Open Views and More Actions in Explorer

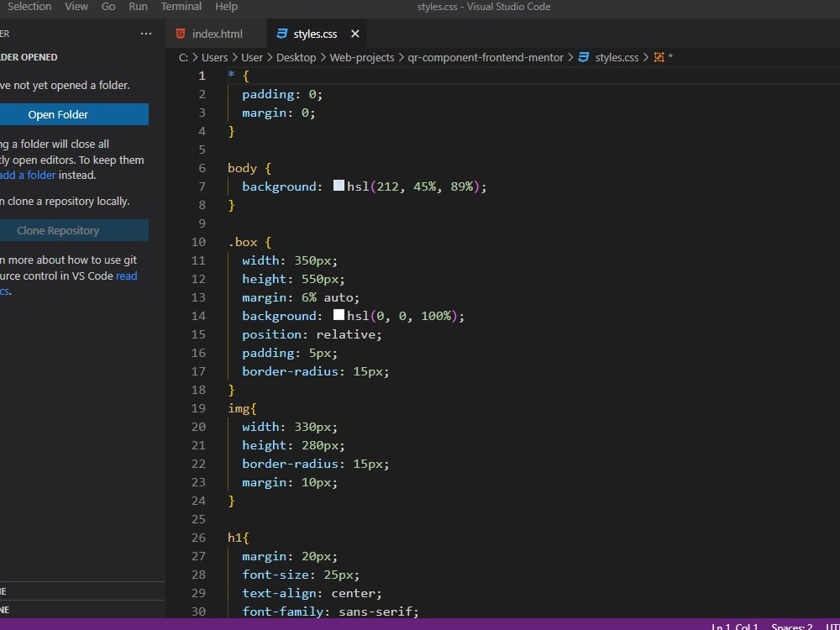[146, 33]
